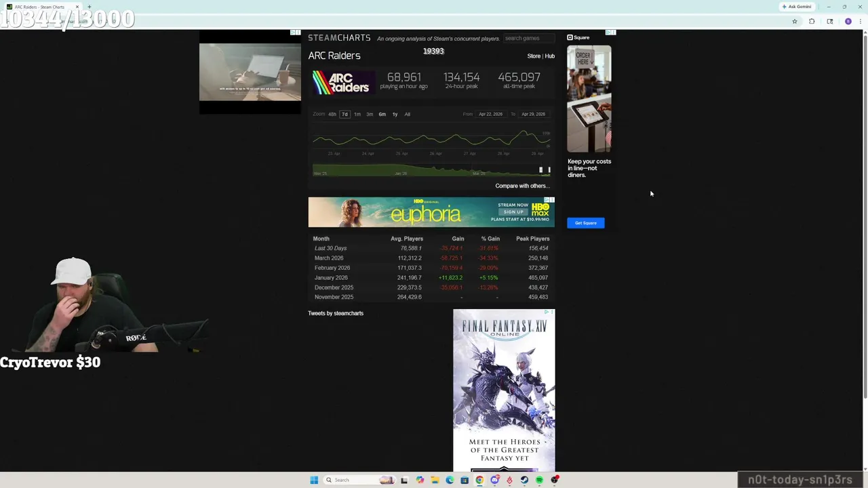868x488 pixels.
Task: Open the Final Fantasy XIV Online ad
Action: pyautogui.click(x=504, y=390)
